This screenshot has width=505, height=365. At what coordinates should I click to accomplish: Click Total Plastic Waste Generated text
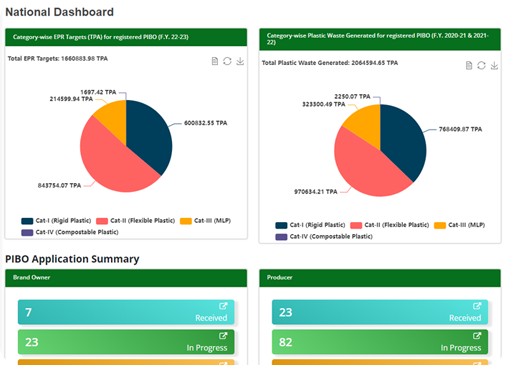(x=330, y=63)
